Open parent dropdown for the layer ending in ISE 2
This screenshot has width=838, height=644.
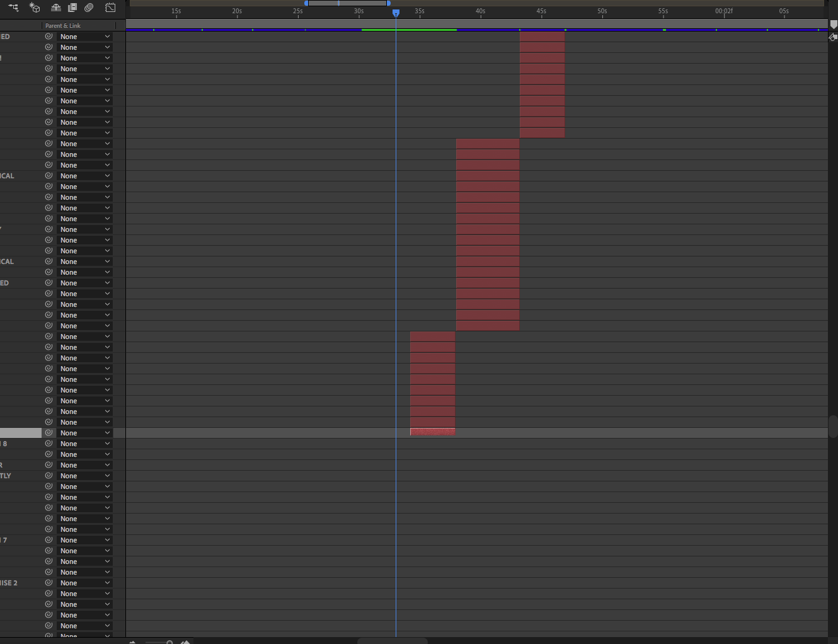pyautogui.click(x=84, y=583)
